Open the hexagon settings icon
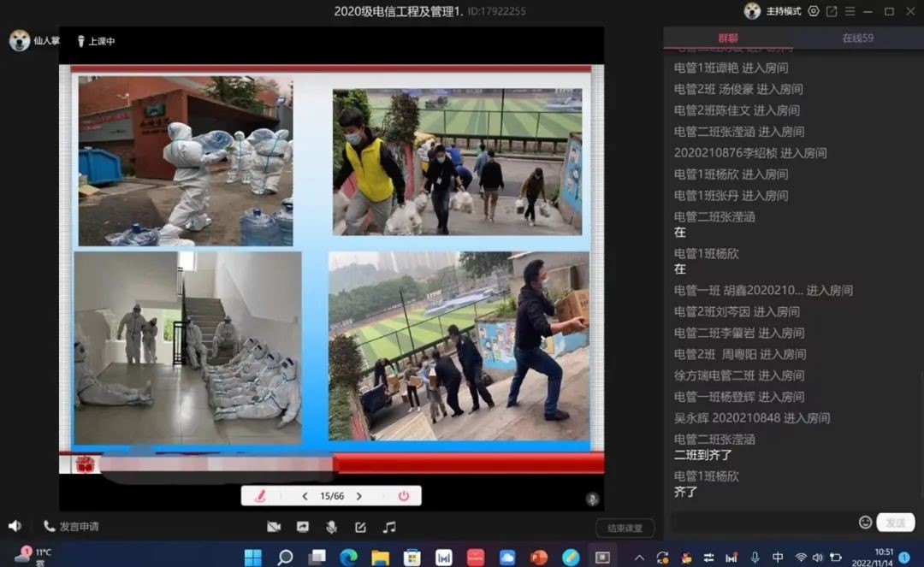924x567 pixels. click(814, 11)
